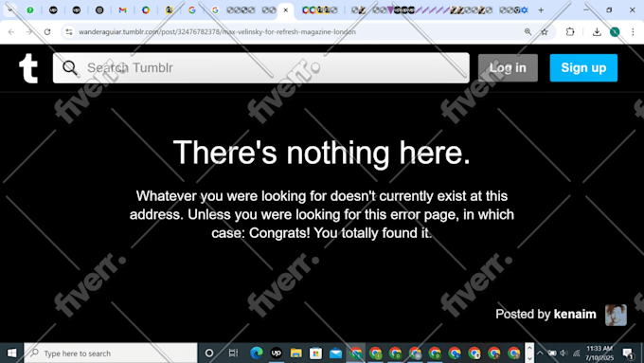Click the Search Tumblr field
This screenshot has height=363, width=644.
(x=260, y=68)
